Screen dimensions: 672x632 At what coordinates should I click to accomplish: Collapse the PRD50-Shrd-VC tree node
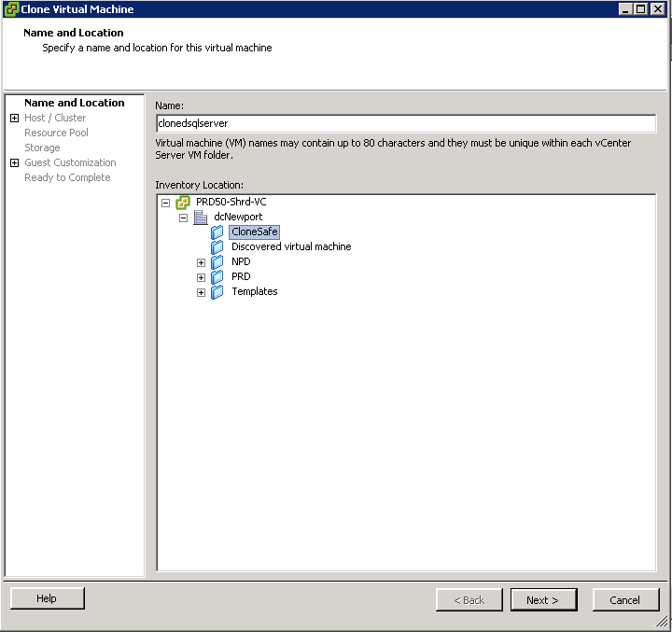(x=166, y=203)
